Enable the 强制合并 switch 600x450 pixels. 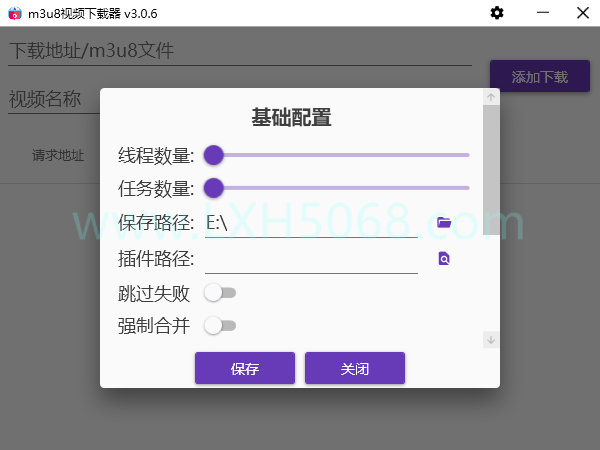coord(220,326)
